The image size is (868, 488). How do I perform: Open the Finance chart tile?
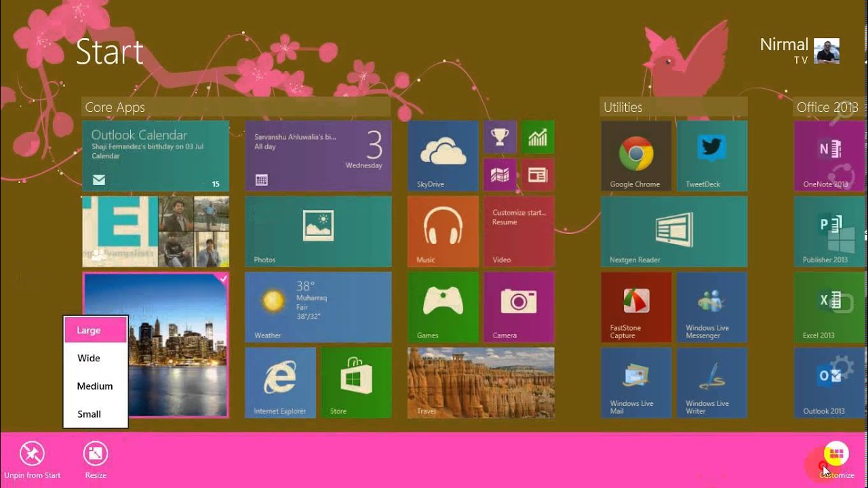tap(538, 137)
